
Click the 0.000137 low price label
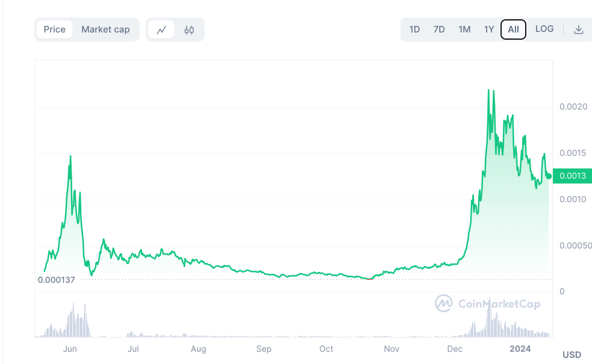(x=56, y=280)
